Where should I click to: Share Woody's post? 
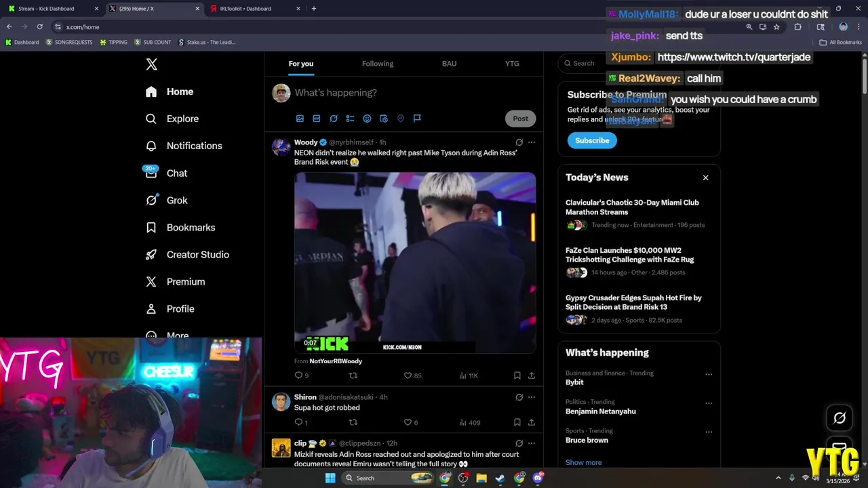point(532,375)
